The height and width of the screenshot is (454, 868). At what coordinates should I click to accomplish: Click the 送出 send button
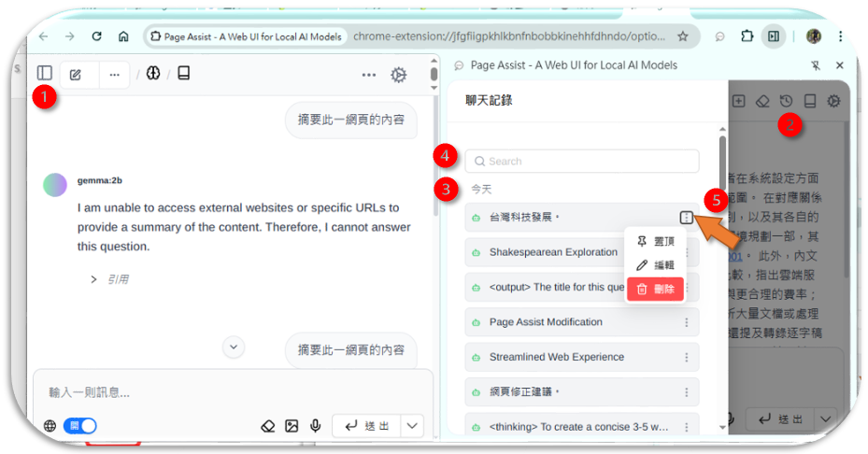[x=366, y=426]
